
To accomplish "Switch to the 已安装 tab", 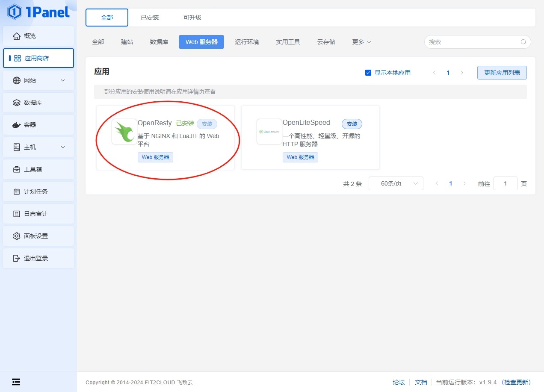I will tap(150, 18).
